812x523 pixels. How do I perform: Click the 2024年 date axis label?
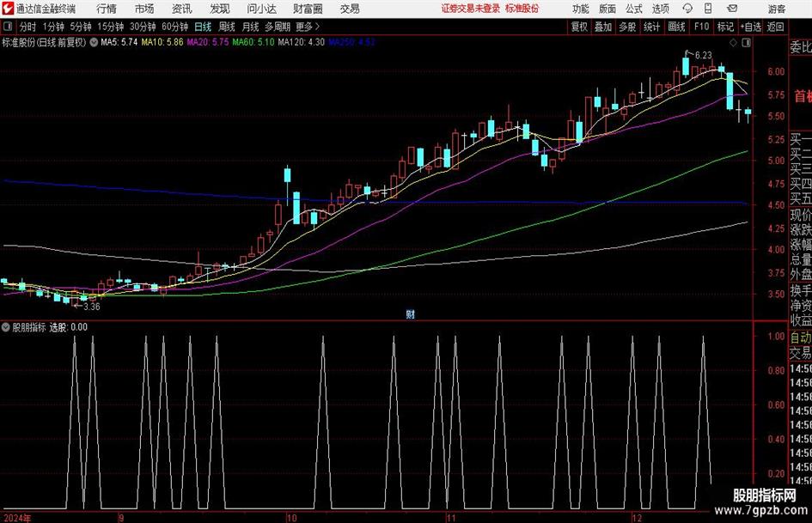[x=17, y=518]
